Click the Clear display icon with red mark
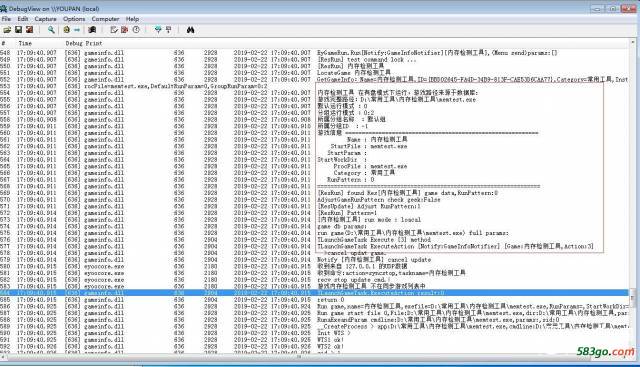This screenshot has width=640, height=367. pos(124,30)
